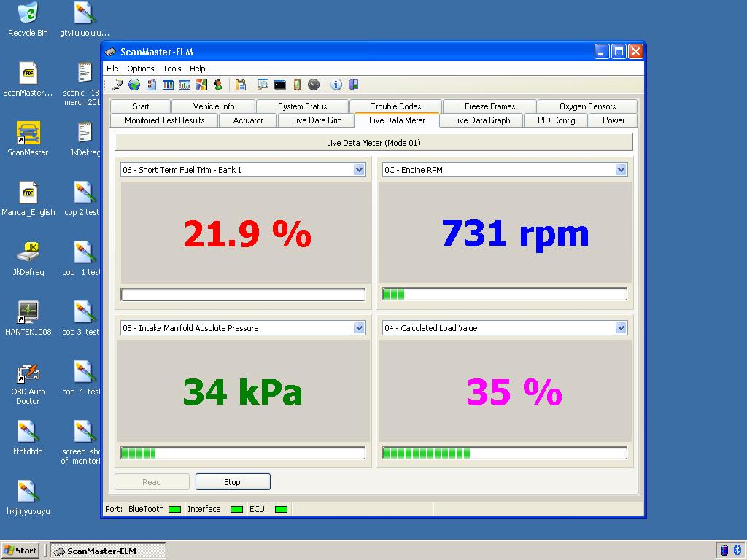Image resolution: width=747 pixels, height=560 pixels.
Task: Open the data grid toolbar icon
Action: (x=169, y=85)
